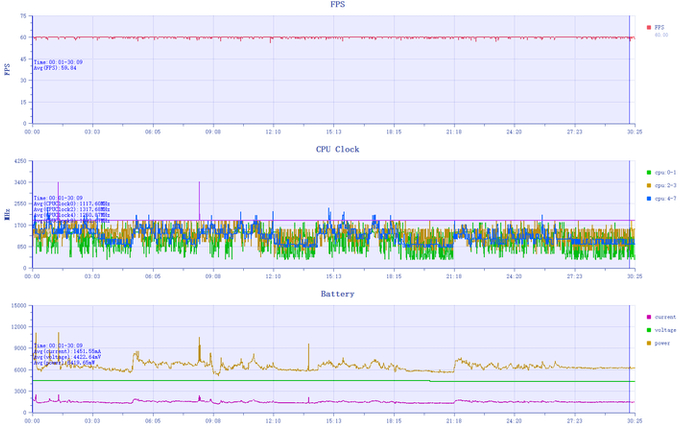Image resolution: width=700 pixels, height=428 pixels.
Task: Click the orange power legend swatch
Action: [x=649, y=343]
